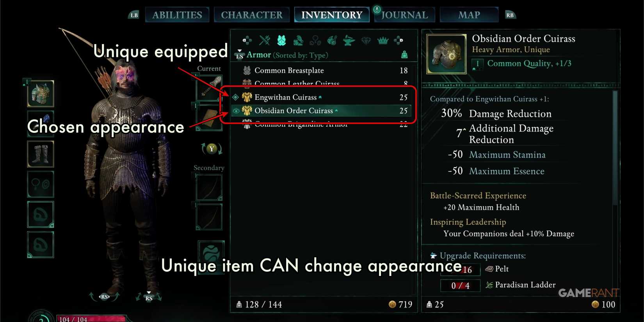Select the Armor chestplate category icon

pos(281,40)
